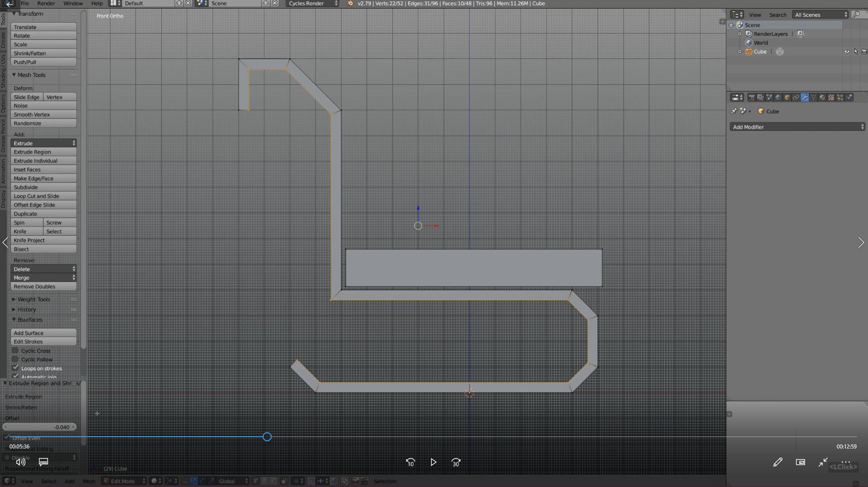Open the Merge dropdown under Remove
This screenshot has width=868, height=487.
pyautogui.click(x=43, y=278)
